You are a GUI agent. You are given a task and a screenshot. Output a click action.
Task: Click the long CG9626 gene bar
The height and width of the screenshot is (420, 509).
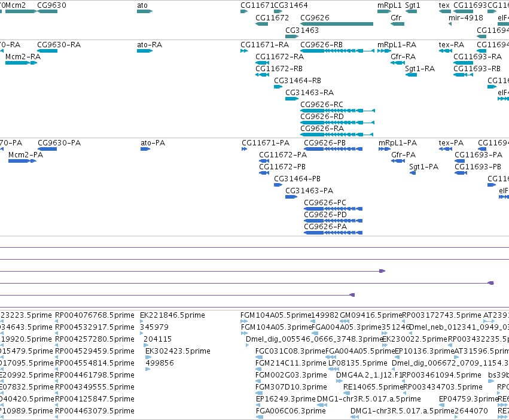click(x=337, y=24)
